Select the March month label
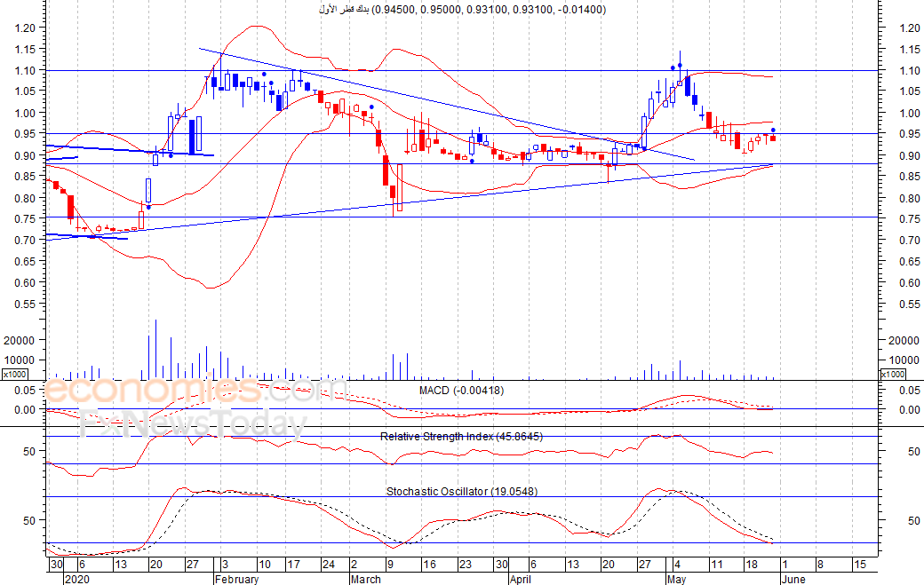 (x=366, y=579)
